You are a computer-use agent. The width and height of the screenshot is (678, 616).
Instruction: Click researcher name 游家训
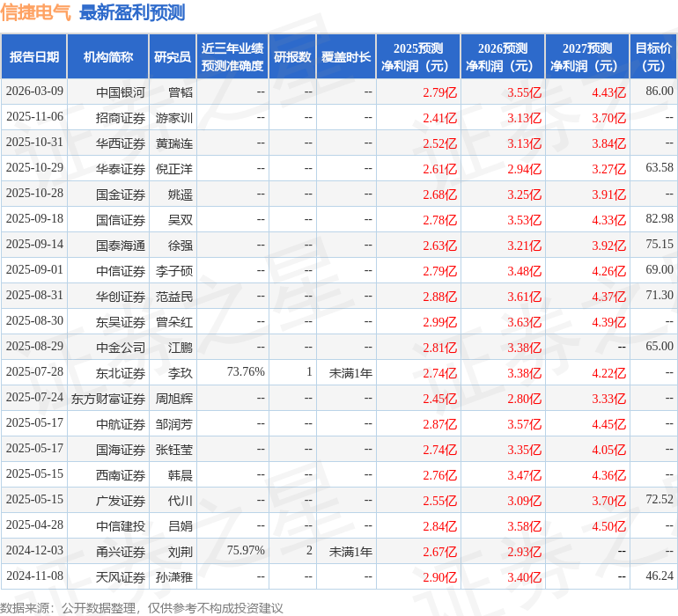click(x=174, y=118)
